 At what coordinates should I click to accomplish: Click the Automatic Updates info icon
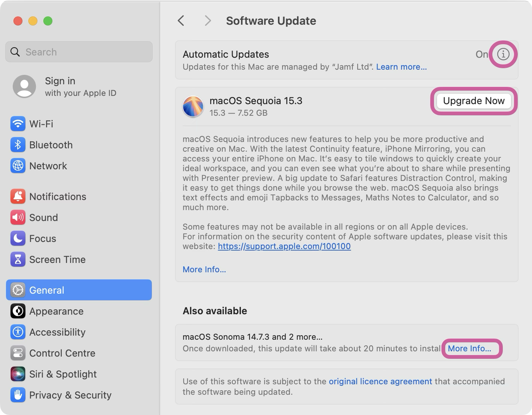[503, 54]
